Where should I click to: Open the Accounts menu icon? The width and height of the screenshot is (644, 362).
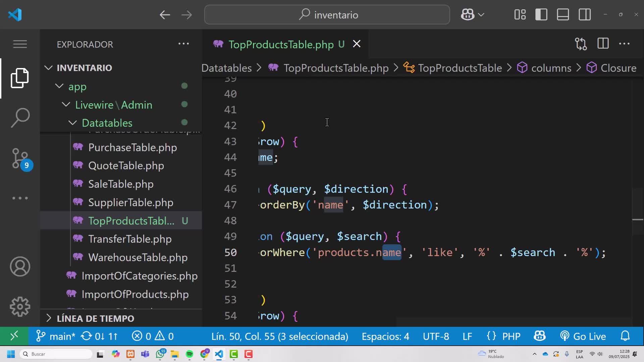20,267
